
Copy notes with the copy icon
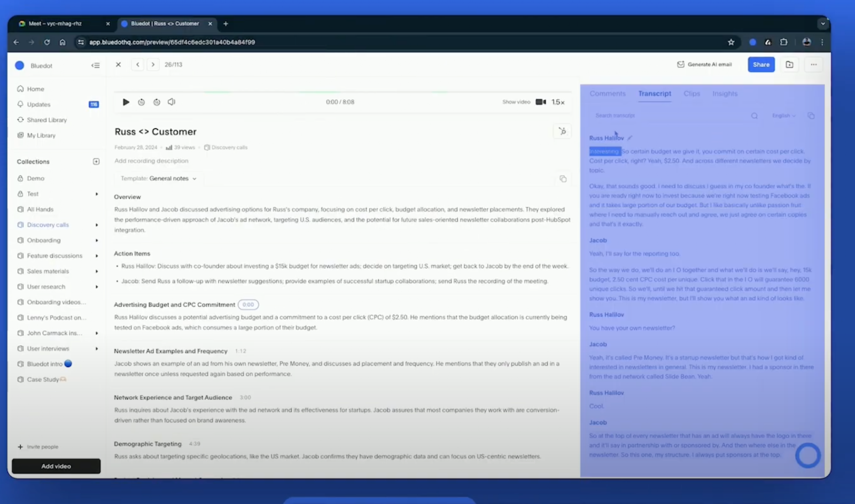click(563, 179)
